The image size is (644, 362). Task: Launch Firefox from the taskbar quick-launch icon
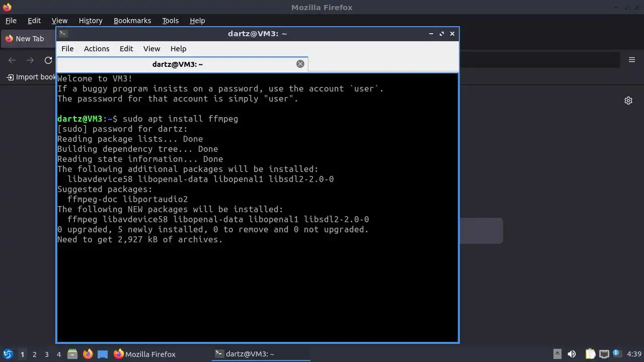click(x=88, y=354)
